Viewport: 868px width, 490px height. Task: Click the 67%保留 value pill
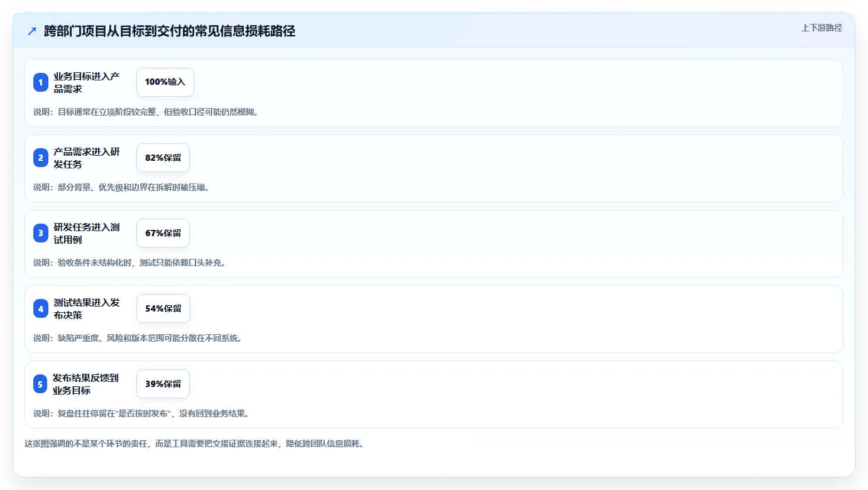pos(163,233)
